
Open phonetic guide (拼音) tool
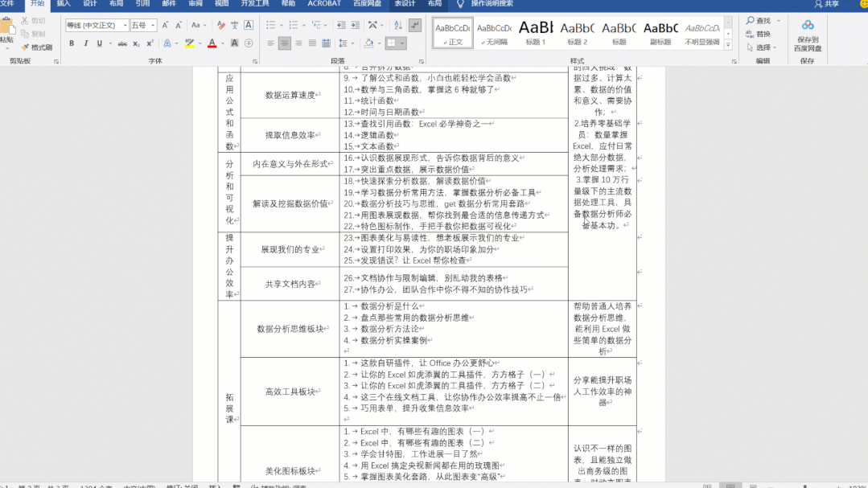tap(235, 26)
